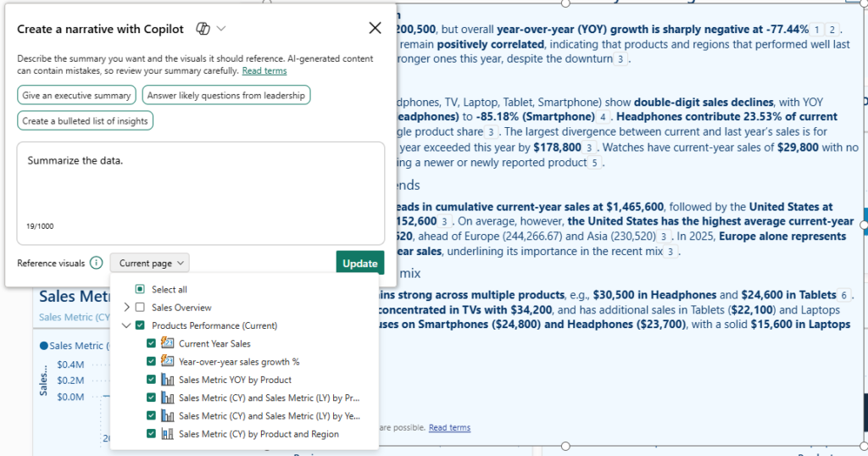Click the Reference visuals info icon
Image resolution: width=868 pixels, height=456 pixels.
coord(97,263)
